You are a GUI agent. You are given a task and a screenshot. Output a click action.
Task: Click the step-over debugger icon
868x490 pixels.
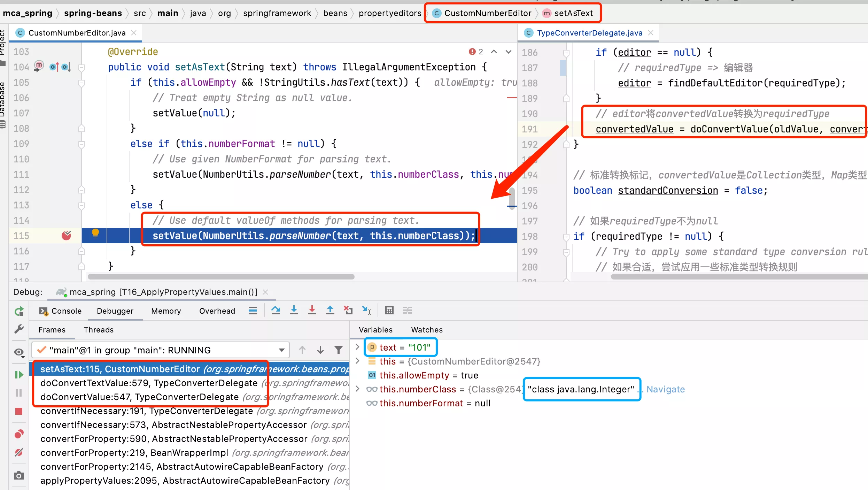pyautogui.click(x=276, y=310)
